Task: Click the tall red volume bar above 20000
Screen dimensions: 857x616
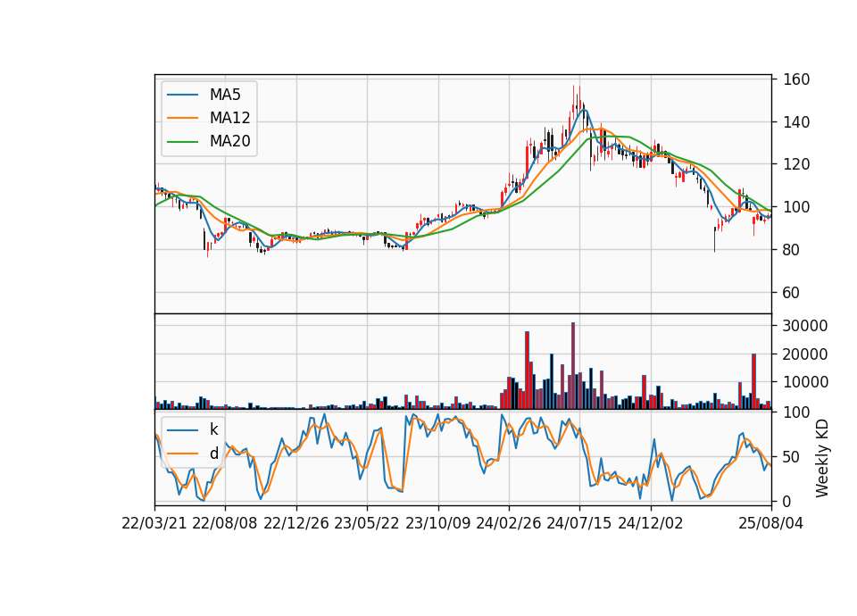Action: point(527,370)
